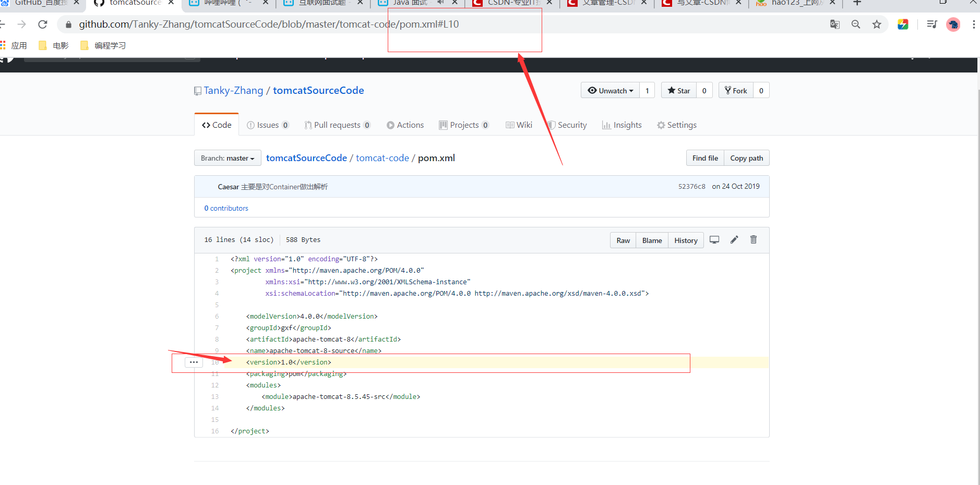View the stargazer count next to Star
The width and height of the screenshot is (980, 485).
[704, 90]
